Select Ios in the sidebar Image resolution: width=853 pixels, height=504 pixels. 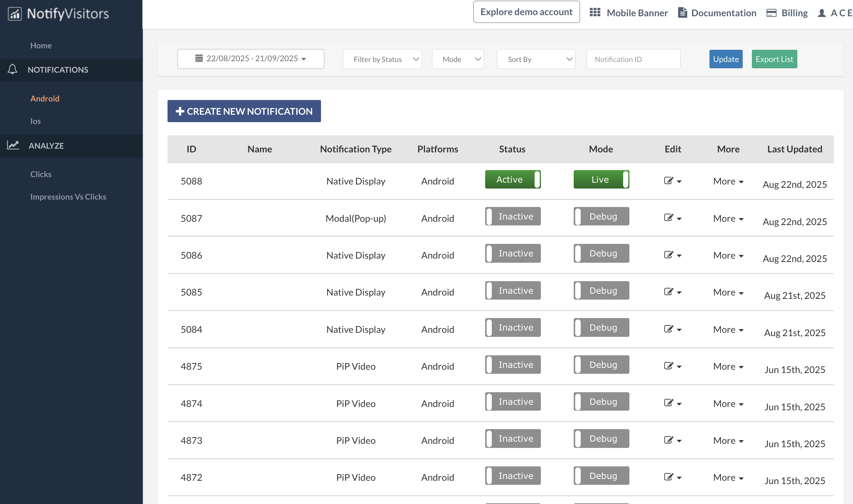pos(35,121)
